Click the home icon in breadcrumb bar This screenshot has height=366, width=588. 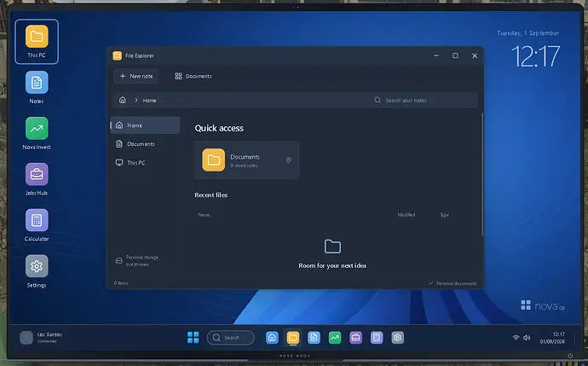[123, 100]
